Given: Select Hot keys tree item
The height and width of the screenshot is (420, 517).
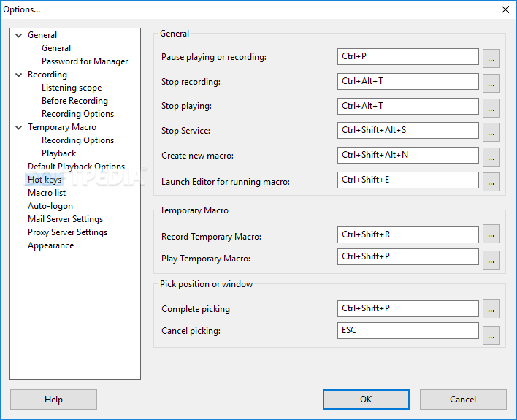Looking at the screenshot, I should tap(45, 180).
